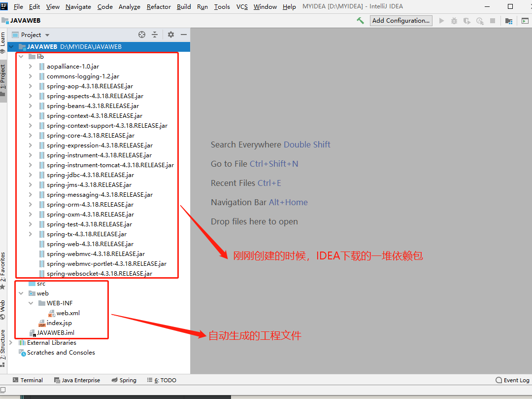The width and height of the screenshot is (532, 399).
Task: Click Add Configuration button
Action: [x=400, y=21]
